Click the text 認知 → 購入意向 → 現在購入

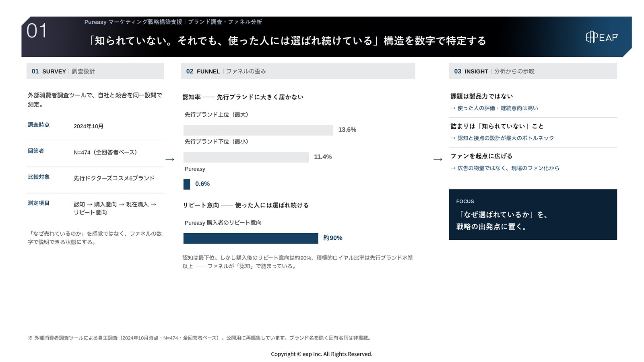[111, 204]
